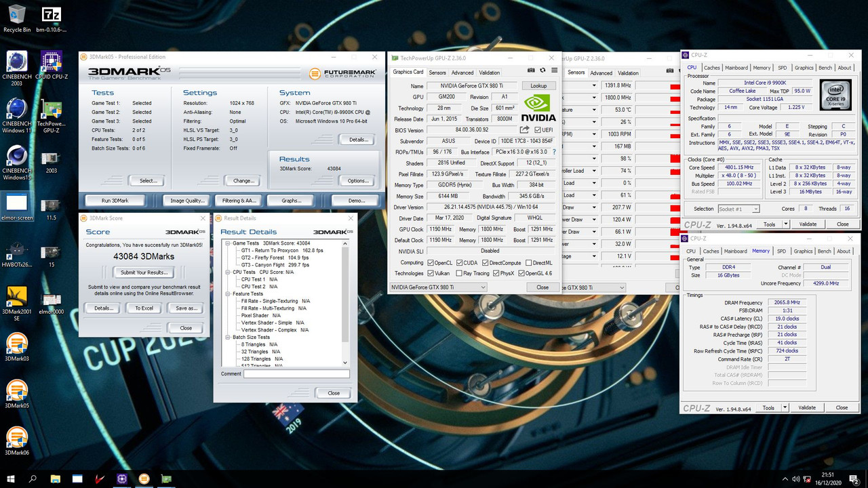Open the bm-0.10.6 7z archive icon
The image size is (868, 488).
click(52, 18)
